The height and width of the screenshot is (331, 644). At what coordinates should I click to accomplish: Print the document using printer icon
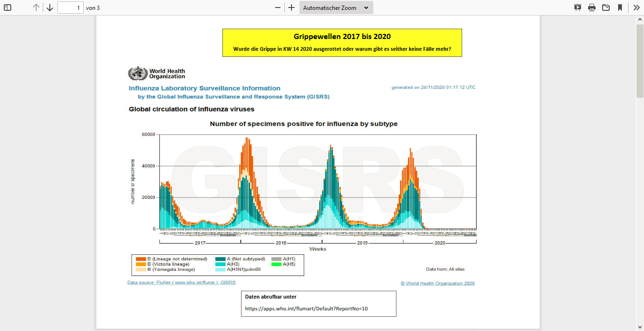tap(592, 8)
